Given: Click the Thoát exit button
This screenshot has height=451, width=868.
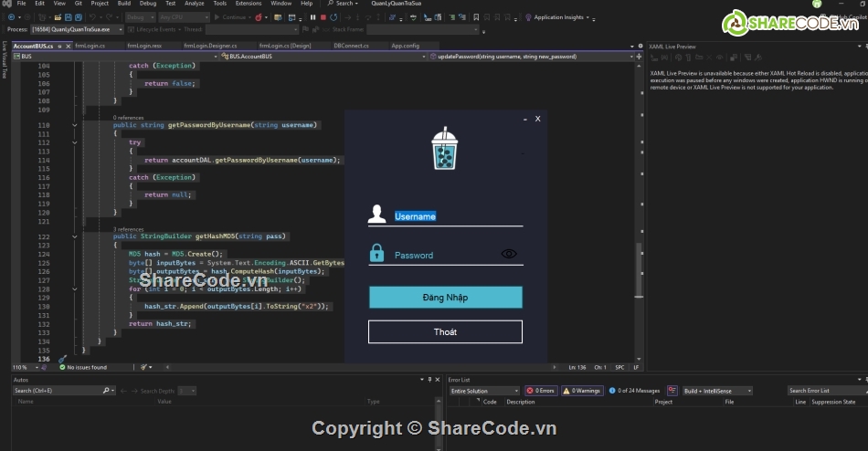Looking at the screenshot, I should [445, 331].
